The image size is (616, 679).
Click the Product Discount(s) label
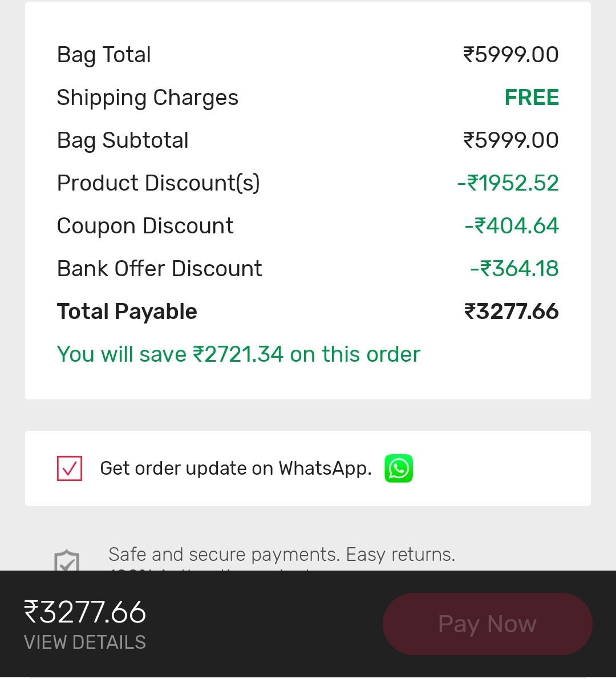159,183
